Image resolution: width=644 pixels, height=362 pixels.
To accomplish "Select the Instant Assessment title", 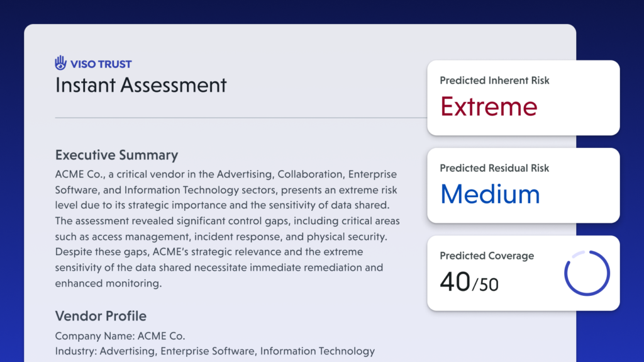I will (141, 85).
